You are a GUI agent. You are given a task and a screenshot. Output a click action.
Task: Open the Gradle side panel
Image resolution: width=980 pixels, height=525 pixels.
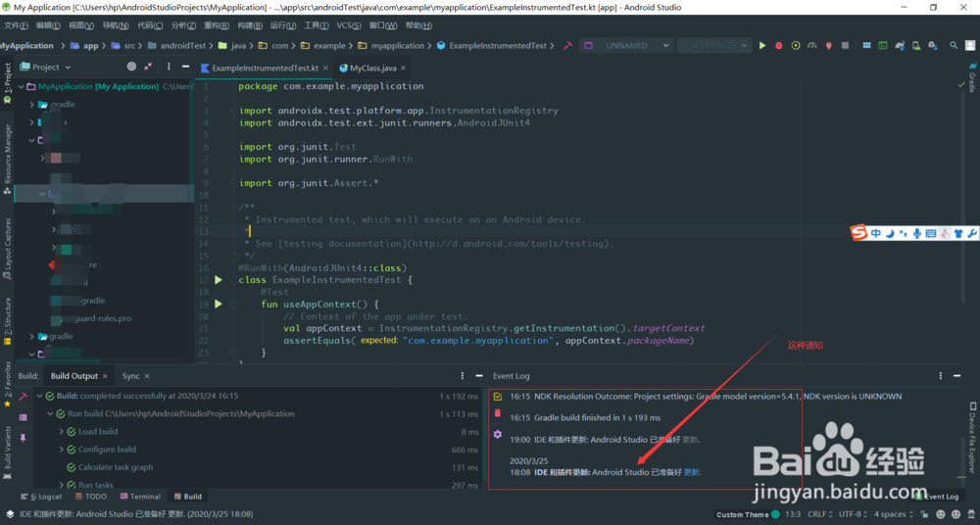pos(972,76)
